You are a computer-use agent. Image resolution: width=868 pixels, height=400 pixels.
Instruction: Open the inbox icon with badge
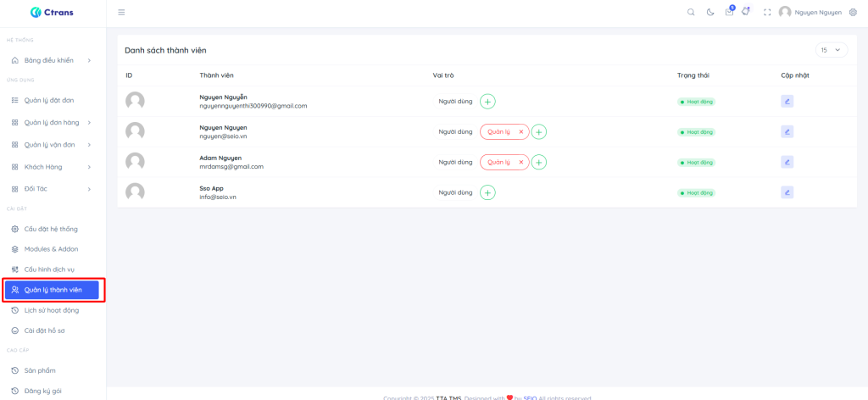point(729,12)
